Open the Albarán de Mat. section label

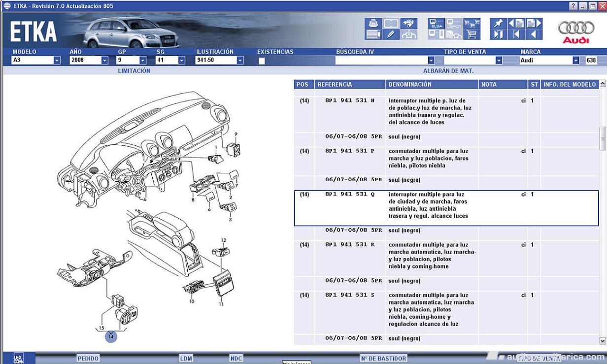[448, 71]
